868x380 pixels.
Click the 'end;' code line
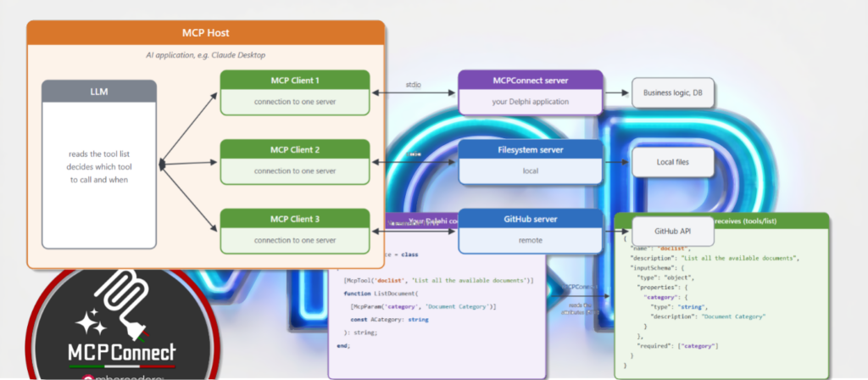pyautogui.click(x=343, y=345)
